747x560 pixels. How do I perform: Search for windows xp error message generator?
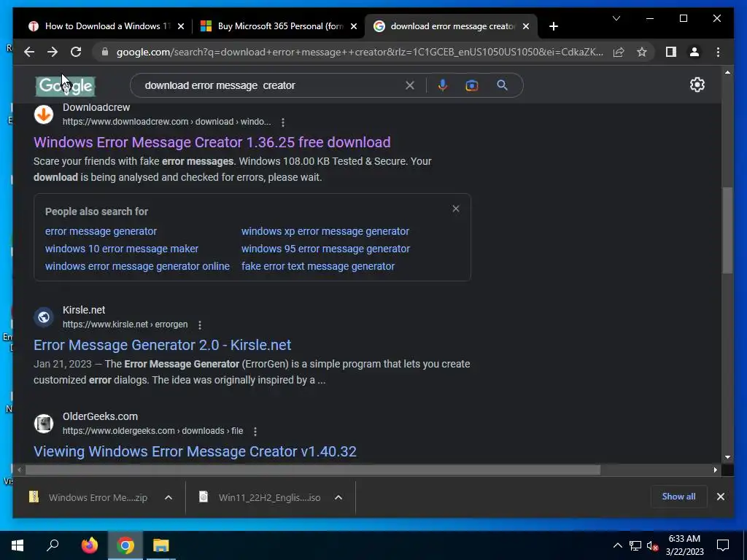(325, 231)
